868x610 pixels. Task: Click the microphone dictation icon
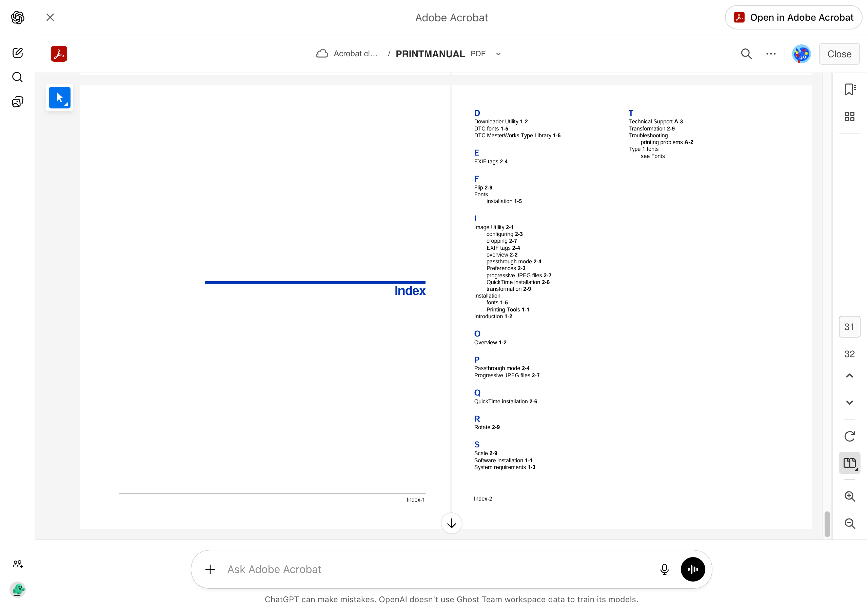point(664,569)
